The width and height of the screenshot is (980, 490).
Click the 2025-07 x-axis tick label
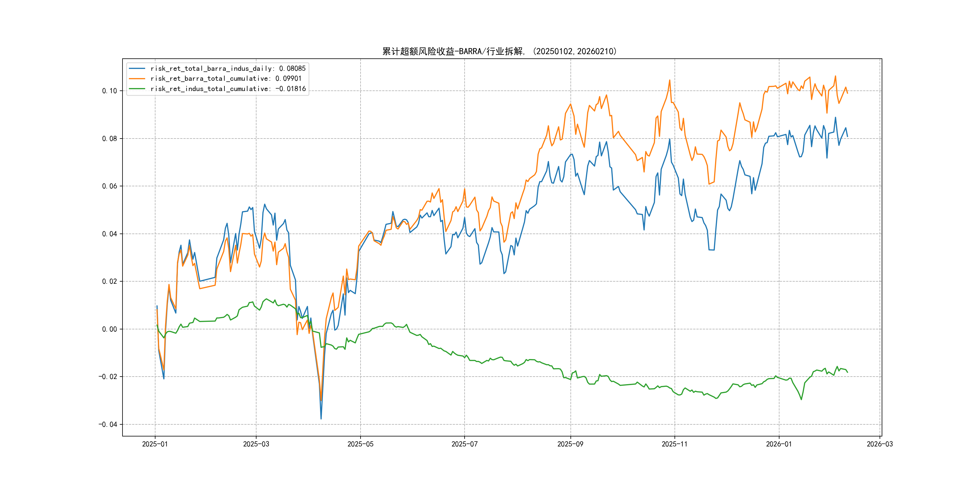[464, 444]
